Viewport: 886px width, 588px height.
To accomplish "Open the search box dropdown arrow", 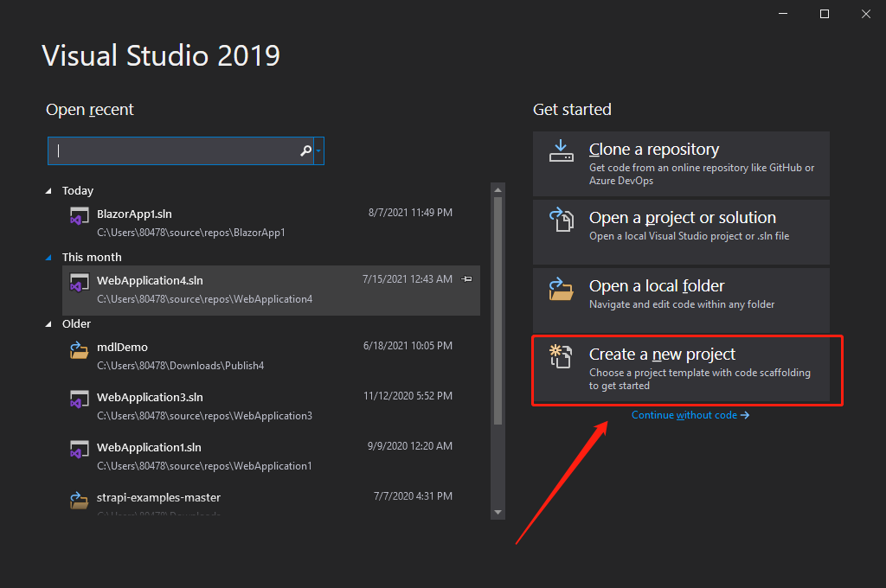I will click(318, 150).
